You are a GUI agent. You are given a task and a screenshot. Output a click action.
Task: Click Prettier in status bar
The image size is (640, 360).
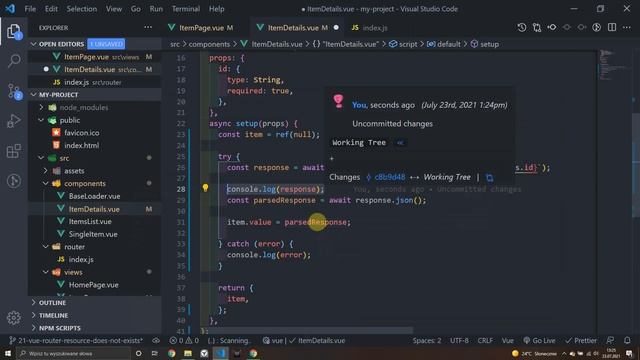pos(581,340)
